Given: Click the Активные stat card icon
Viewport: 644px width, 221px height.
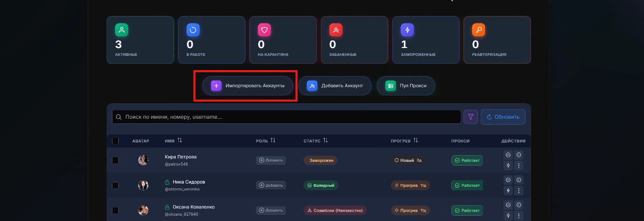Looking at the screenshot, I should [x=122, y=30].
